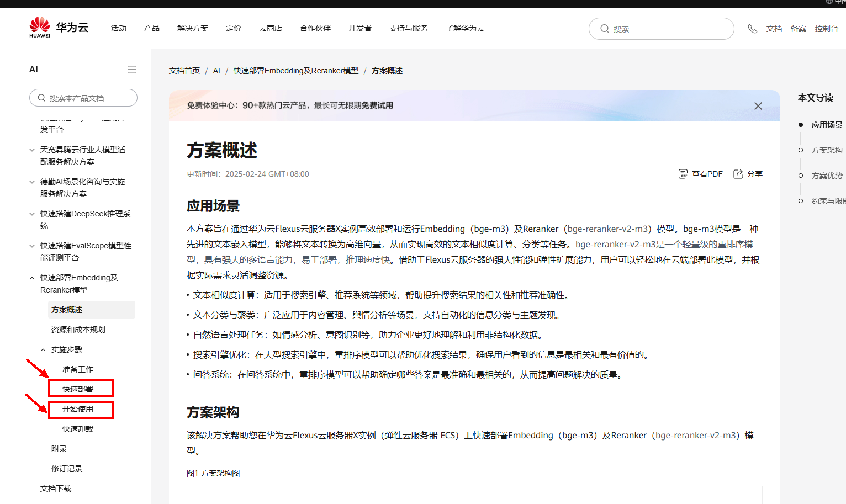Open the 控制台 console link
Viewport: 846px width, 504px height.
point(827,29)
